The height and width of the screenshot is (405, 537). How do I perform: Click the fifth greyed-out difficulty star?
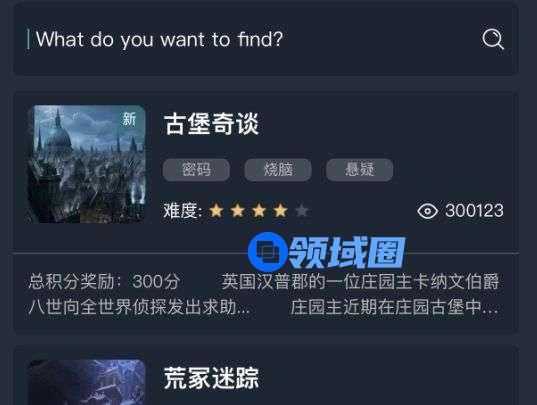[302, 210]
